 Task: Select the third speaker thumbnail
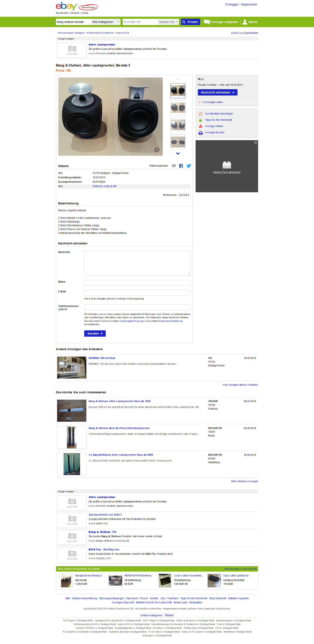(x=178, y=125)
